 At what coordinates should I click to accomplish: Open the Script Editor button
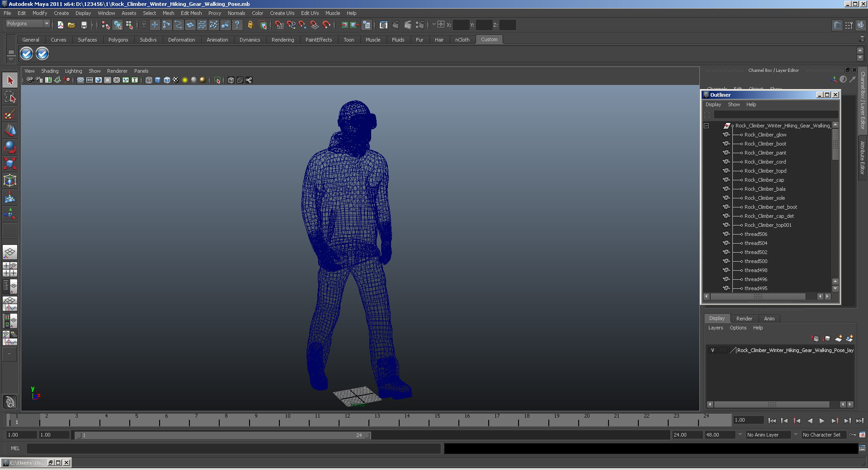point(862,448)
